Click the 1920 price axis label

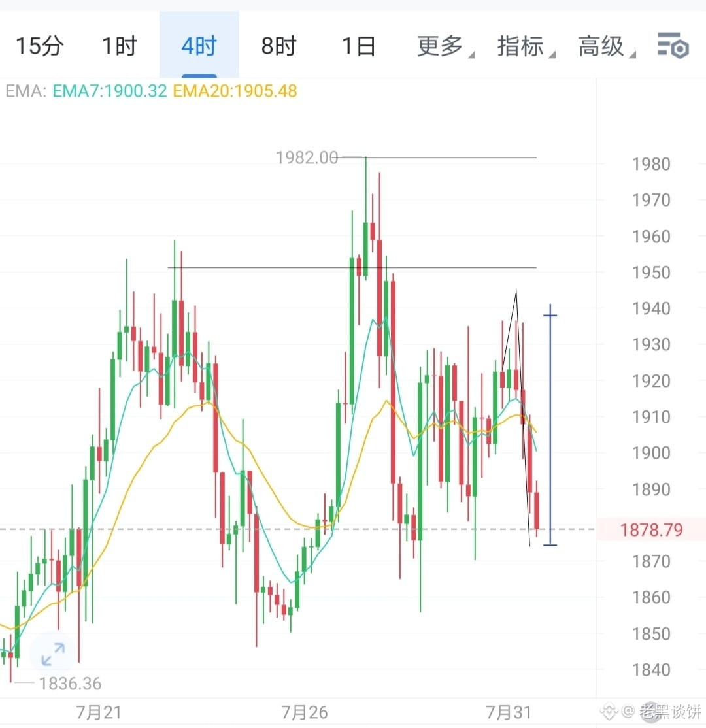pyautogui.click(x=650, y=381)
